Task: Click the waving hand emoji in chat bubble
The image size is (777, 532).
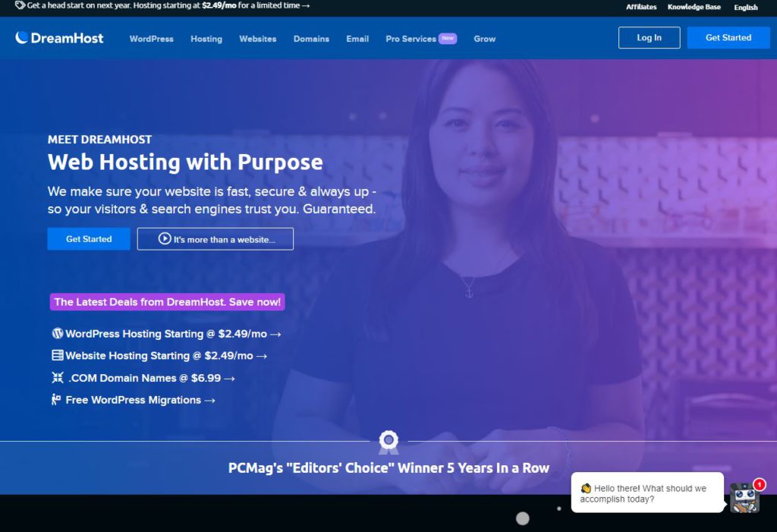Action: tap(586, 489)
